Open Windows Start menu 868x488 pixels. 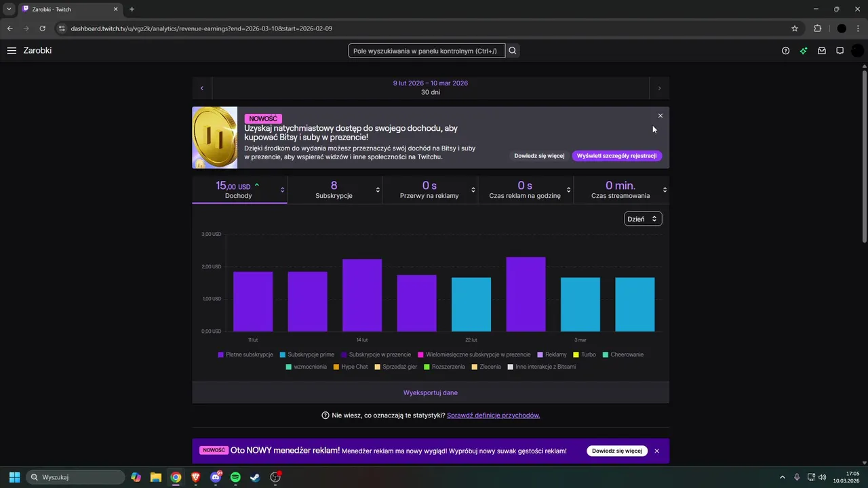click(14, 477)
